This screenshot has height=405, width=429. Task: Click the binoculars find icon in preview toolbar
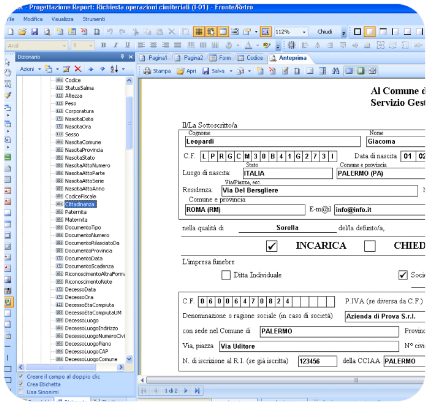[x=336, y=71]
